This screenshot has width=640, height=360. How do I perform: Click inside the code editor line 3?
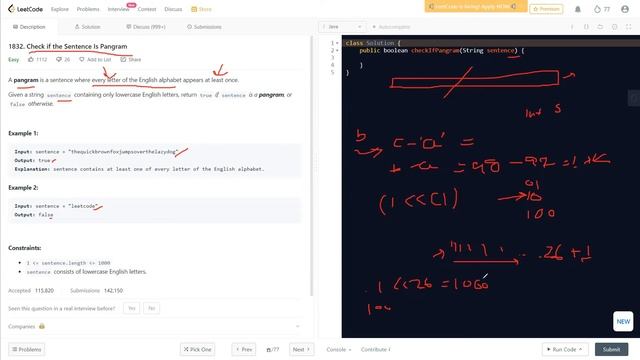coord(490,58)
